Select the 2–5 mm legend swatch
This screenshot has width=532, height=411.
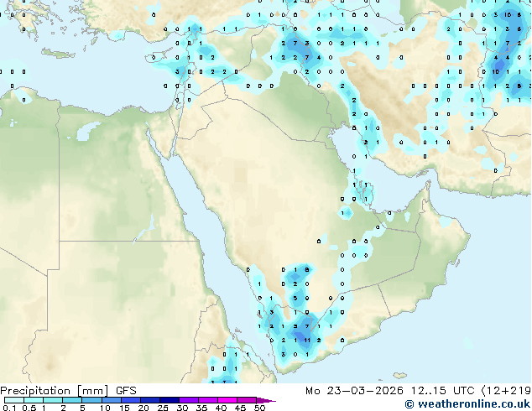point(72,400)
